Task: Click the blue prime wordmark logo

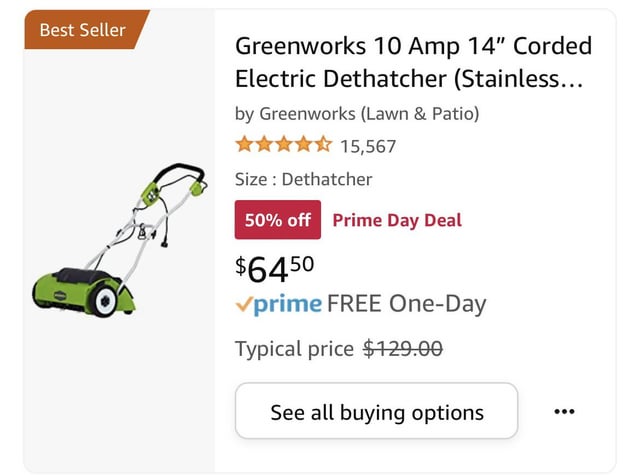Action: pyautogui.click(x=287, y=304)
